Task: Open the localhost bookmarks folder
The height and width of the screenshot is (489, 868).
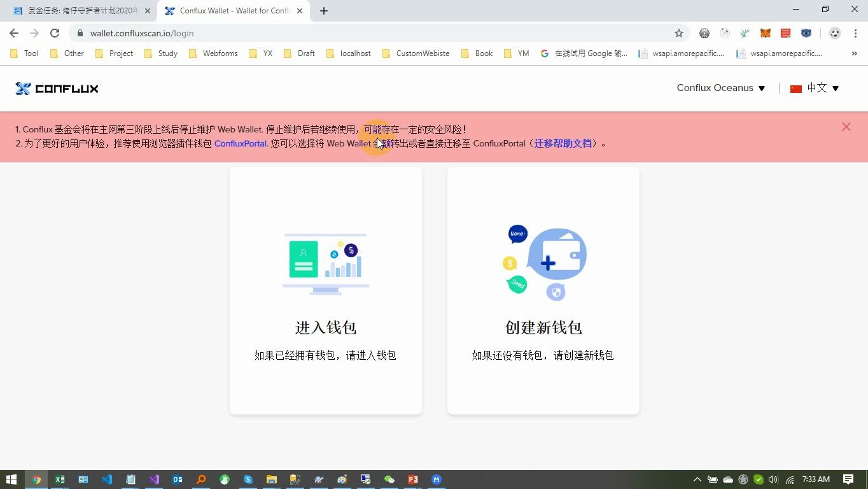Action: point(349,53)
